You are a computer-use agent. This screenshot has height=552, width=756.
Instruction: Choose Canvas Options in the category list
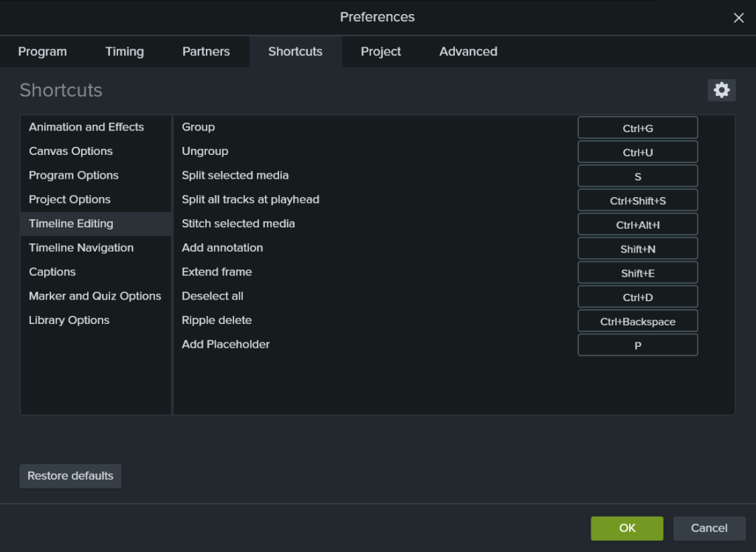point(71,151)
